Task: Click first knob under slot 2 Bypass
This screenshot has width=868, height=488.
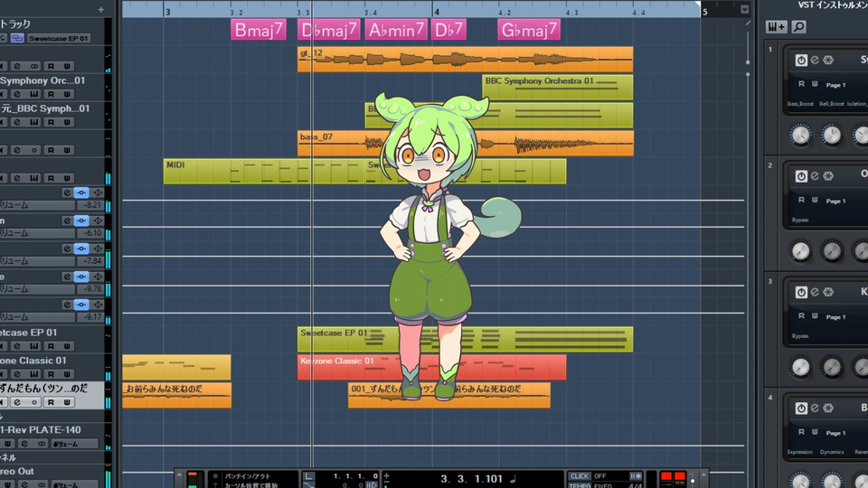Action: [800, 251]
